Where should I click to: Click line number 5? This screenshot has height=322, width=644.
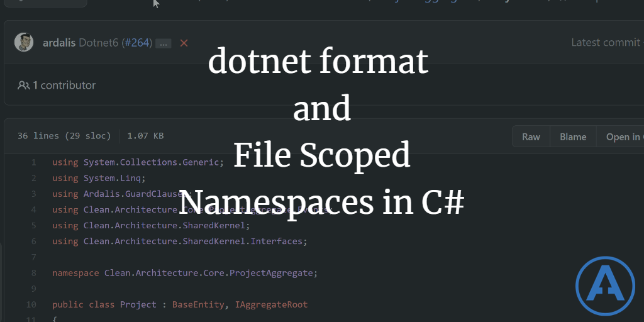(x=34, y=226)
